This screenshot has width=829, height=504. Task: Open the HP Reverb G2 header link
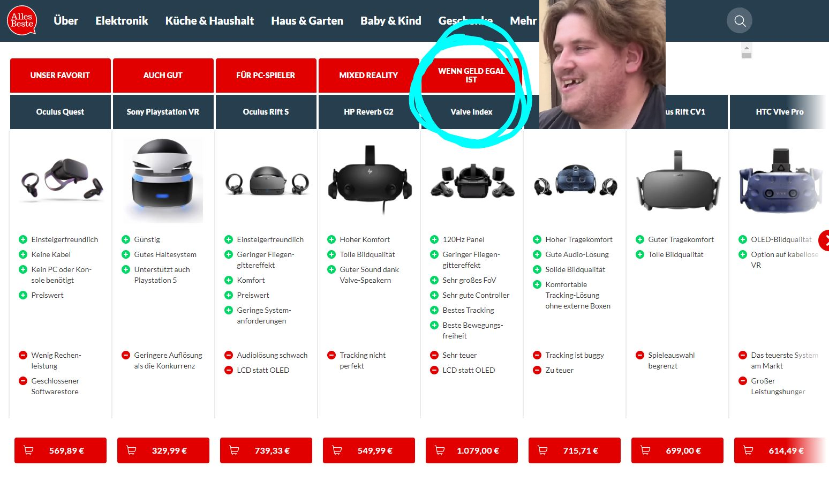369,112
